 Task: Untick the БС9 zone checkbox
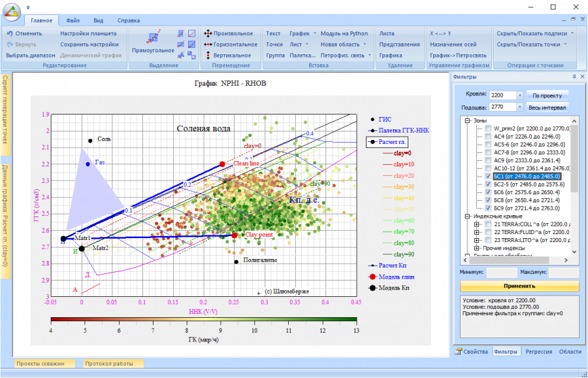pyautogui.click(x=488, y=208)
